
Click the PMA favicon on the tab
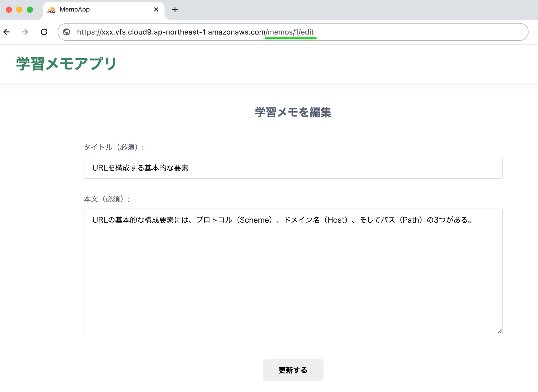click(51, 10)
